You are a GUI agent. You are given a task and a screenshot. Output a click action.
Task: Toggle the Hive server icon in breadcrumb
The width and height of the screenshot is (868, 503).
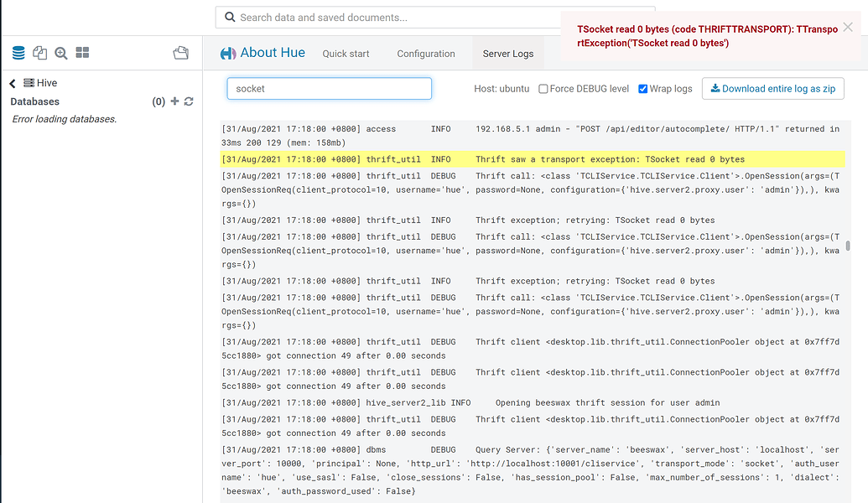pos(27,82)
